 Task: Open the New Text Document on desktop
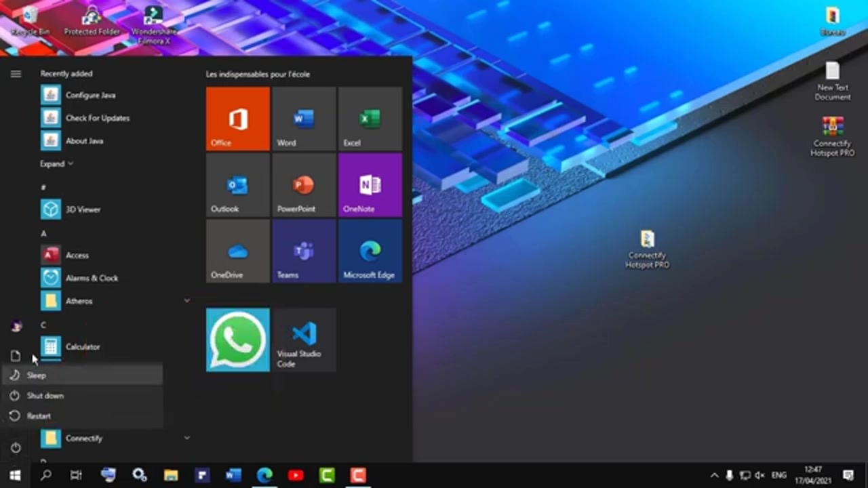click(x=833, y=81)
